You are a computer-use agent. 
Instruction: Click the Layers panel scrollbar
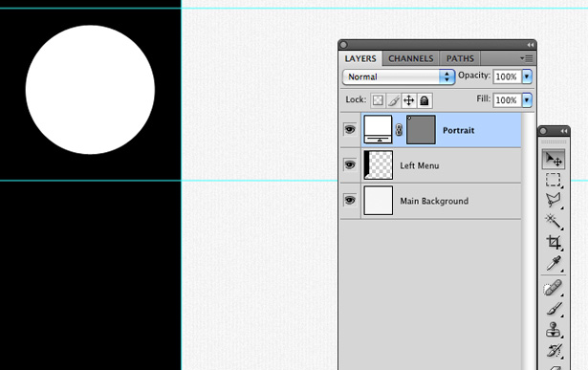coord(528,240)
